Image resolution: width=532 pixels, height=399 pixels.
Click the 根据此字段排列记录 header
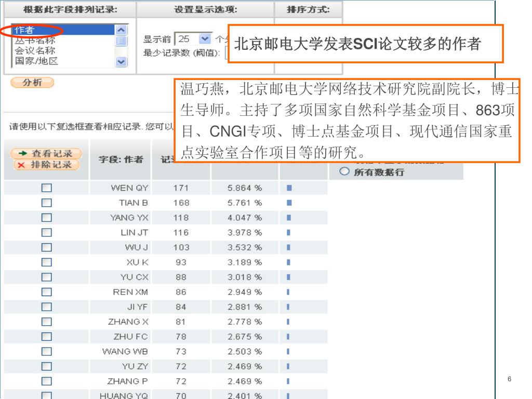[70, 9]
